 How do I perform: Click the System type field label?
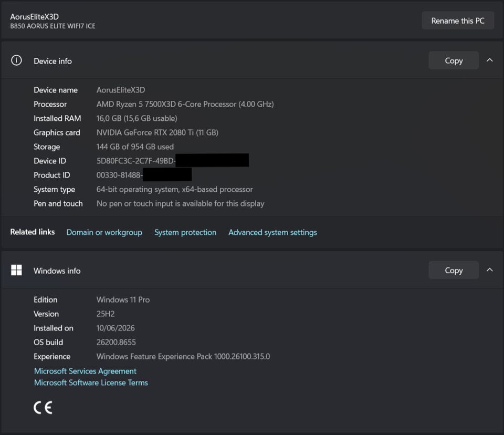(54, 189)
